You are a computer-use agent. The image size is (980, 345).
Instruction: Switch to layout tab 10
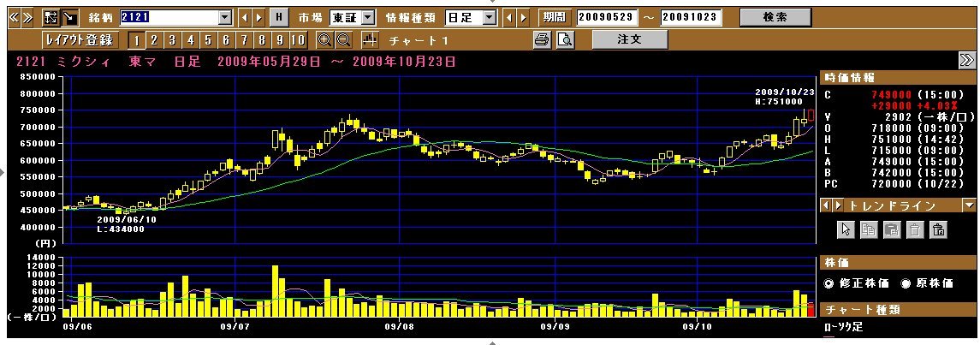tap(298, 40)
